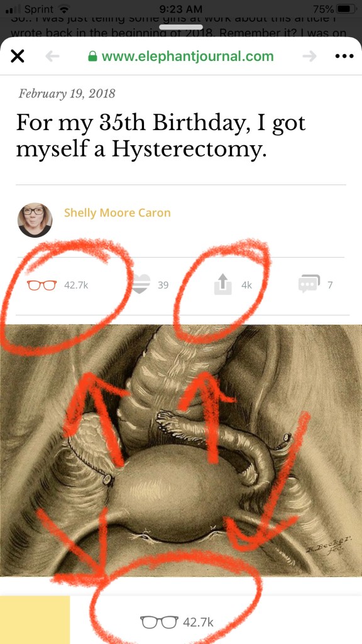Tap the browser back arrow
Image resolution: width=362 pixels, height=644 pixels.
(x=52, y=56)
